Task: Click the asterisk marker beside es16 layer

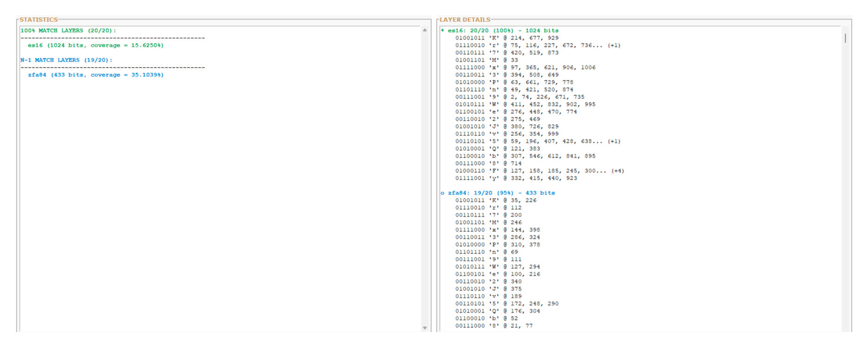Action: (442, 30)
